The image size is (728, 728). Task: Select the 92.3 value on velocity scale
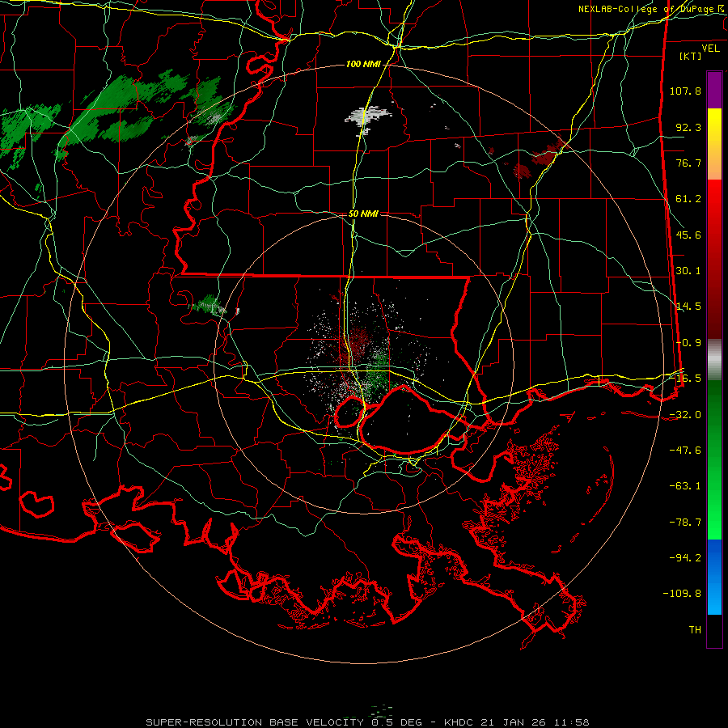click(688, 127)
